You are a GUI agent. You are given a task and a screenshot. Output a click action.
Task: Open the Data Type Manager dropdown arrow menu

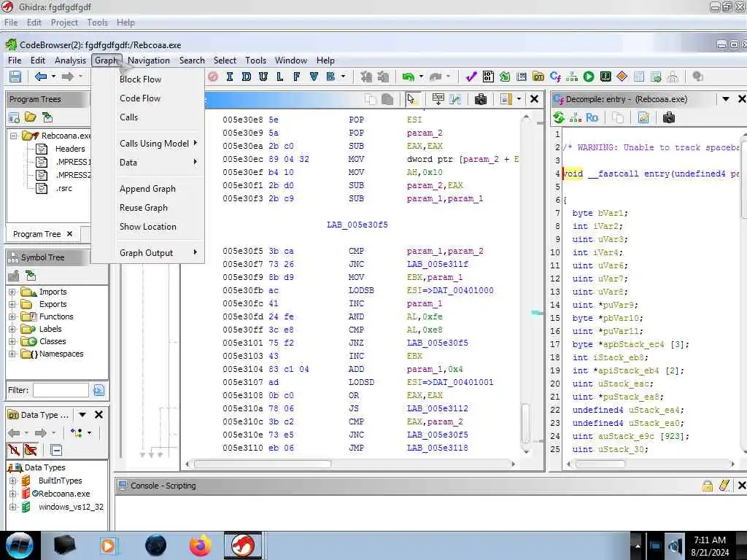(82, 415)
